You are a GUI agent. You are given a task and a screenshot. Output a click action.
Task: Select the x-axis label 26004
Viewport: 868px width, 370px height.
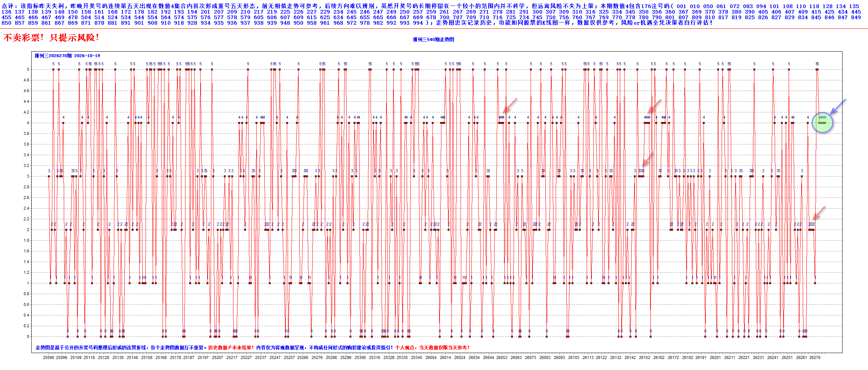click(x=431, y=357)
